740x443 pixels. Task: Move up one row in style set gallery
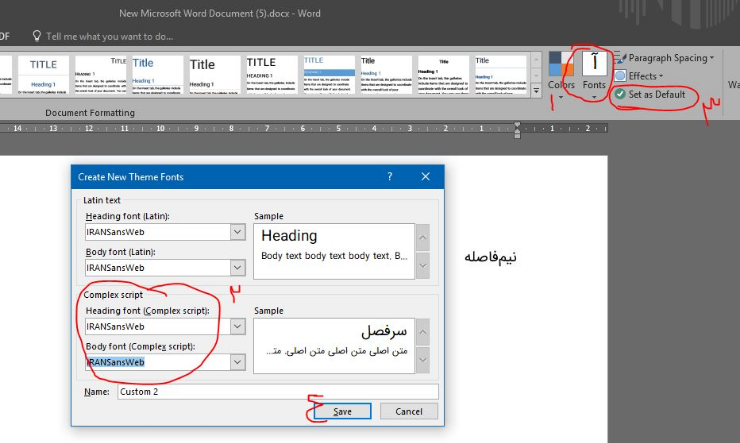[x=536, y=60]
